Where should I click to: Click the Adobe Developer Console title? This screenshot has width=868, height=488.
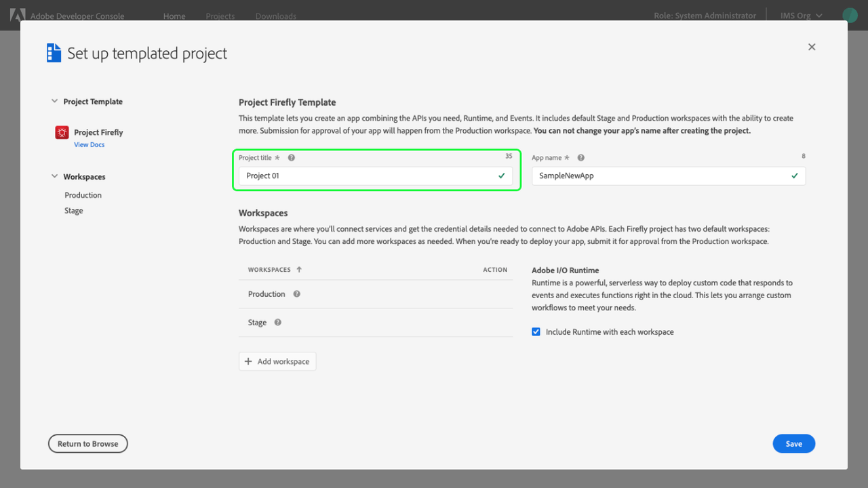[77, 16]
